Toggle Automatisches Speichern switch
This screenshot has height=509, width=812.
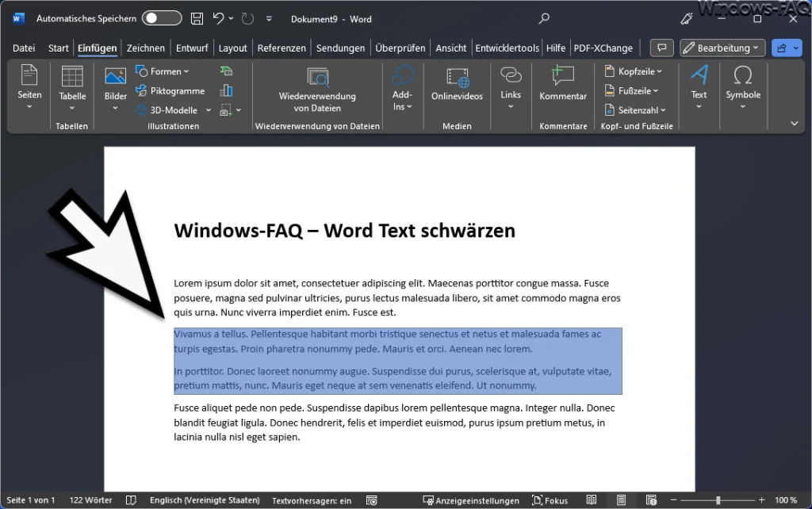[162, 19]
